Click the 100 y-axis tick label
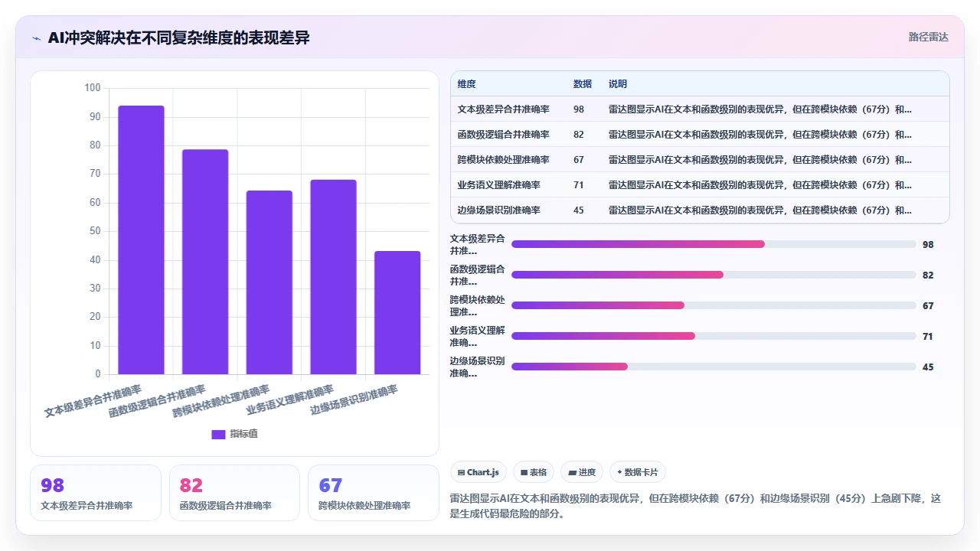 93,88
